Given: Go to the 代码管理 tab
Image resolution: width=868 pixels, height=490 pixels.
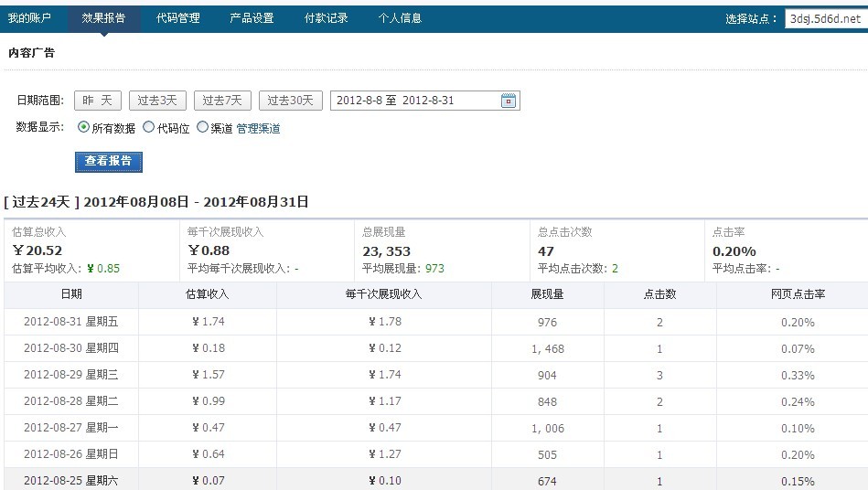Looking at the screenshot, I should pos(177,18).
